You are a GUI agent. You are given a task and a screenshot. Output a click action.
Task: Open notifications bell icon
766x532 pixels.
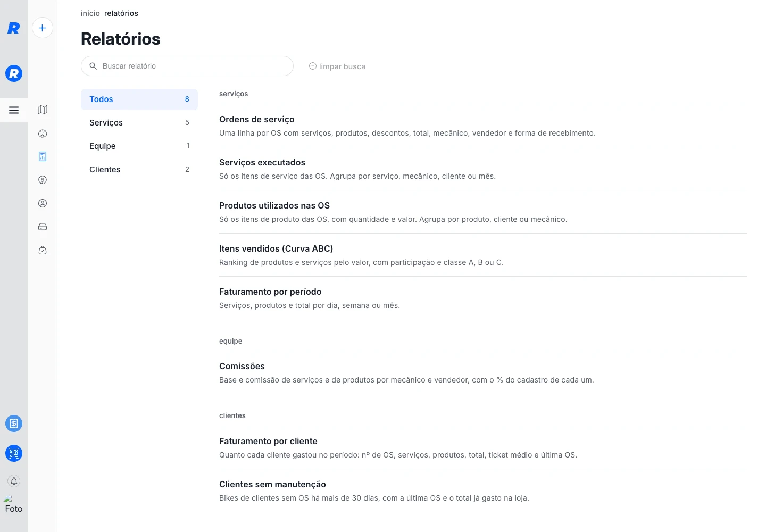tap(14, 481)
